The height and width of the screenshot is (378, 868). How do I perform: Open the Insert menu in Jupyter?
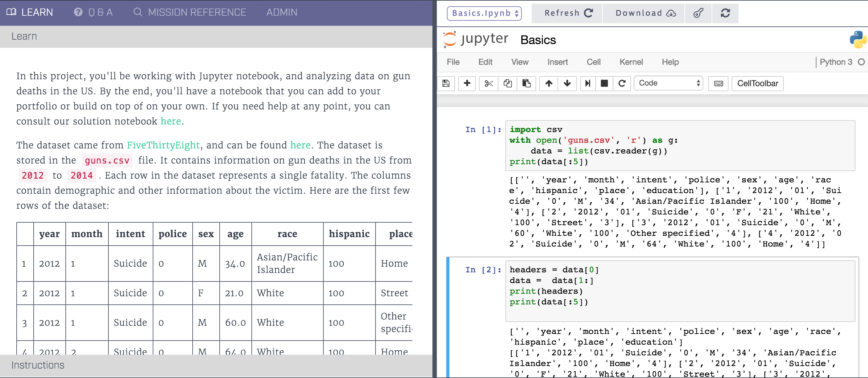tap(557, 62)
